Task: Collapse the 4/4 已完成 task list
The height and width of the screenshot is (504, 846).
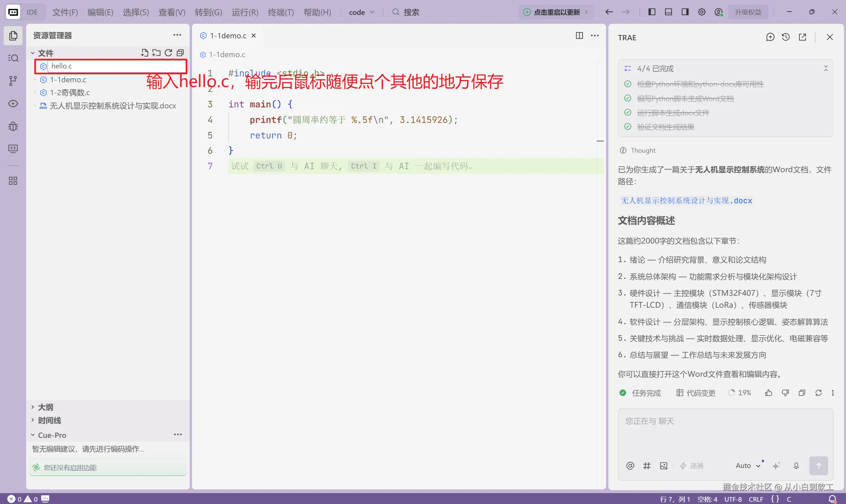Action: (x=826, y=68)
